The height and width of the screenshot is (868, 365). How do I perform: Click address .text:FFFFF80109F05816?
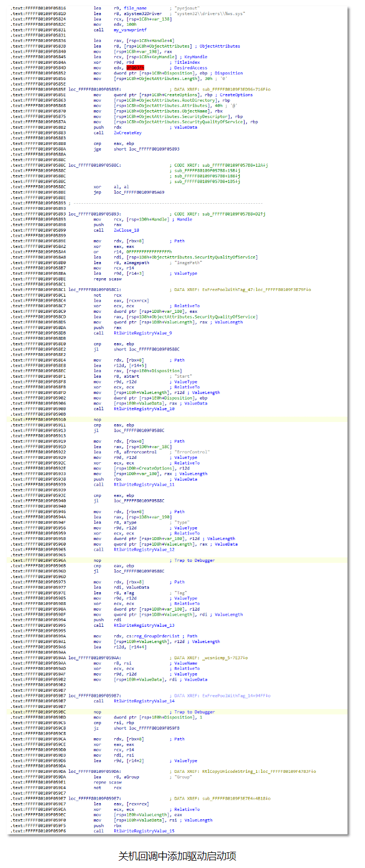click(x=38, y=8)
